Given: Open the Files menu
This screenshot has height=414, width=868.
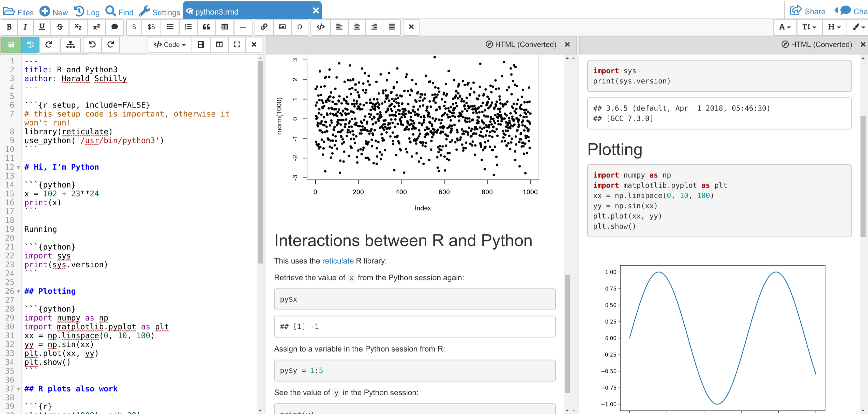Looking at the screenshot, I should pos(18,12).
